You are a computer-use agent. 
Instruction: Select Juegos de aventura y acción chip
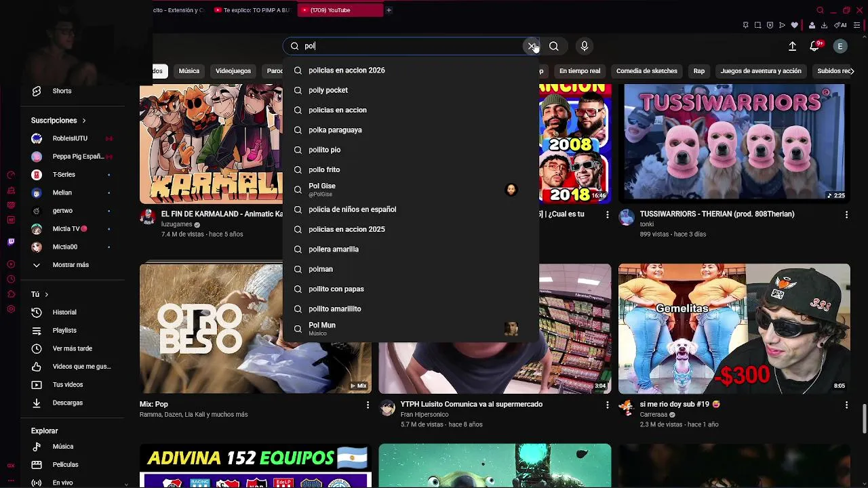point(761,71)
